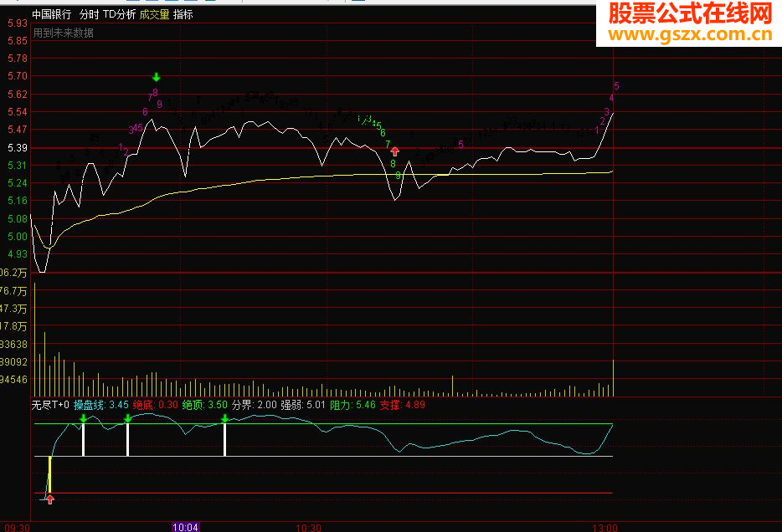This screenshot has width=782, height=532.
Task: Click the 4.93 price axis label
Action: click(18, 253)
